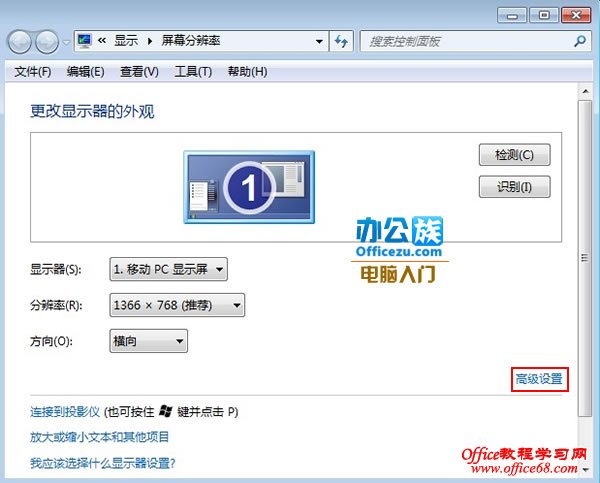600x483 pixels.
Task: Click the double chevron in the address bar
Action: coord(102,40)
